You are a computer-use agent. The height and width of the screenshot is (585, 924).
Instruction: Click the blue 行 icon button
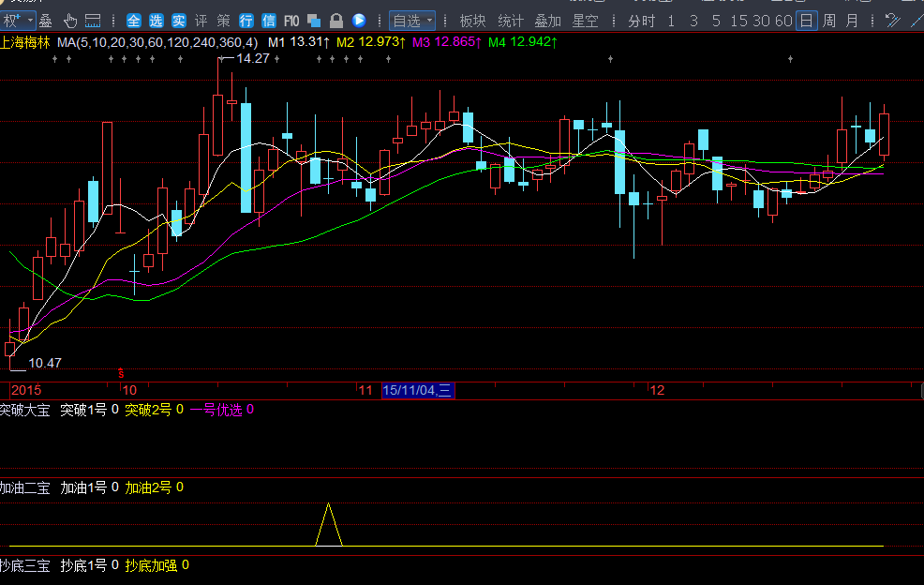[x=246, y=20]
